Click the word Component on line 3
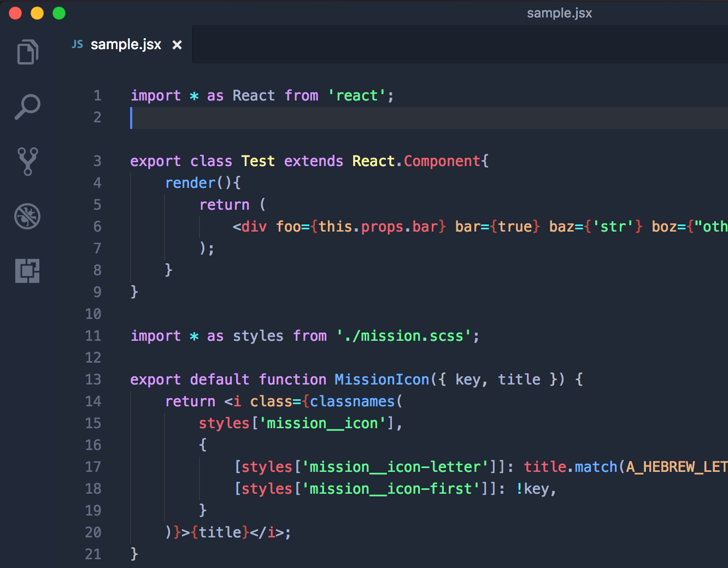728x568 pixels. coord(442,161)
